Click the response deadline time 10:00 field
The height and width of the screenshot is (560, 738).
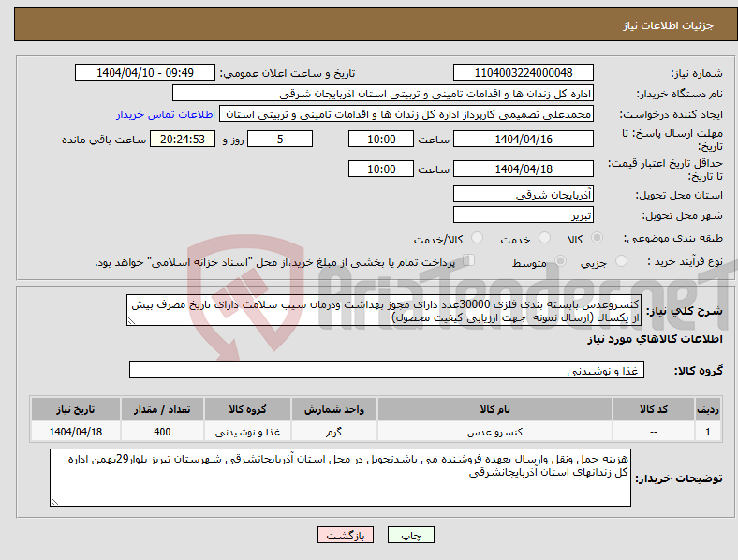381,140
